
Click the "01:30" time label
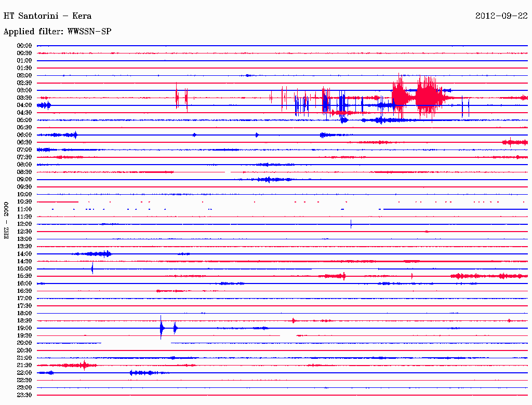tap(24, 68)
